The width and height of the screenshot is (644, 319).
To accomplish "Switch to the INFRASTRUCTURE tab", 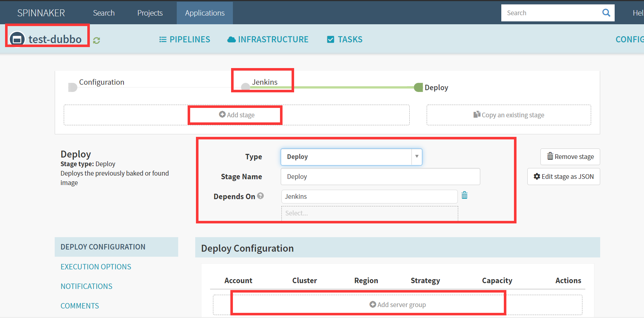I will 268,39.
